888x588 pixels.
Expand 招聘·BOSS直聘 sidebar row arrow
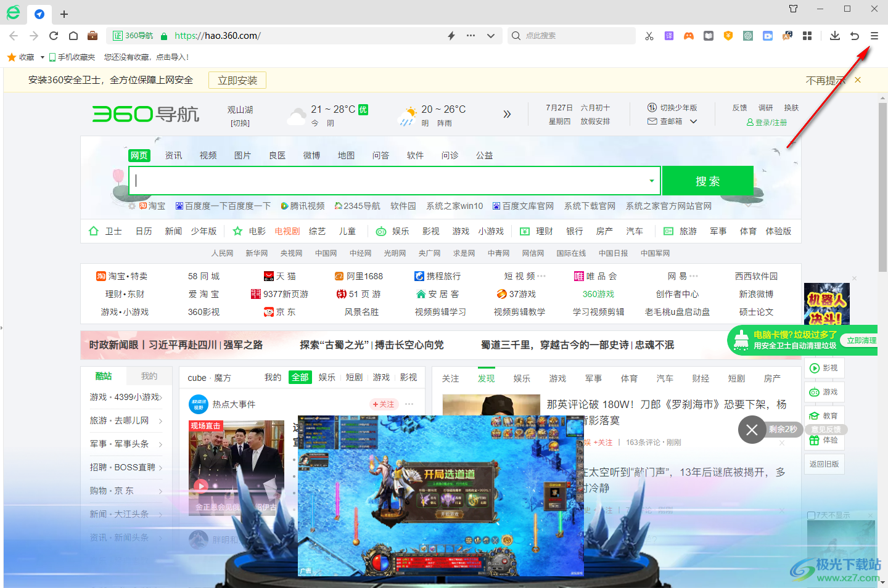click(160, 468)
